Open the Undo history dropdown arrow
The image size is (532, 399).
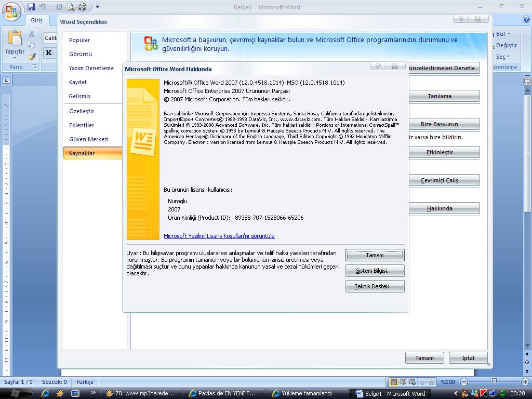(50, 7)
